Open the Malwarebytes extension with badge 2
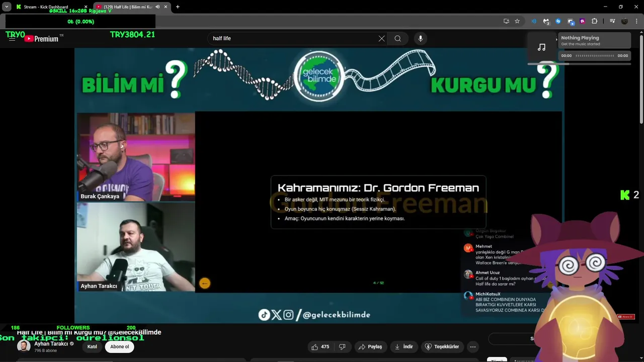 click(546, 21)
